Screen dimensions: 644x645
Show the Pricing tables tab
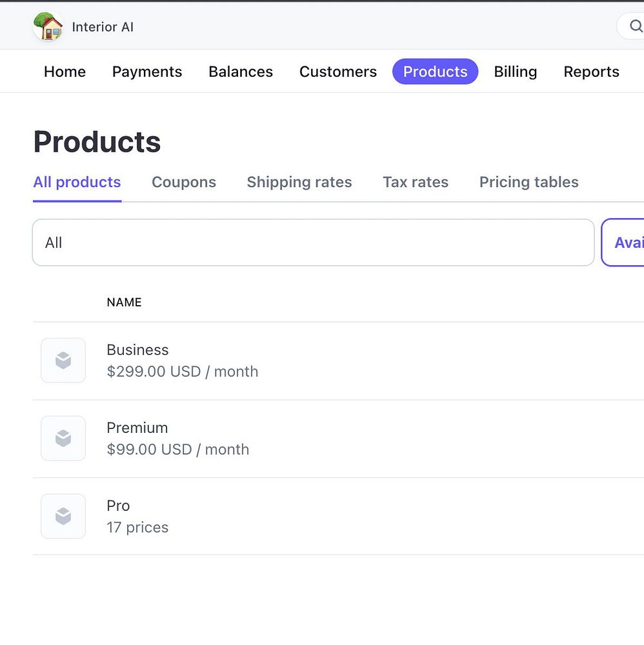(528, 183)
